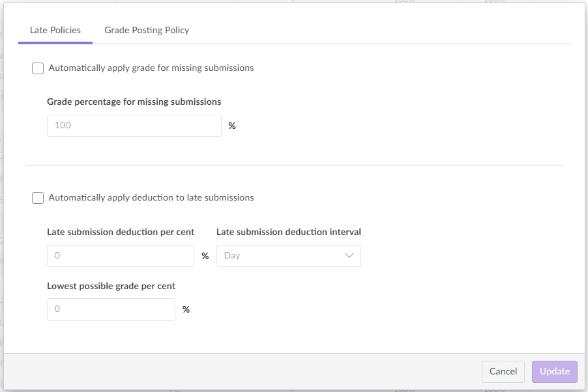This screenshot has width=588, height=392.
Task: Enable automatic grade for missing submissions checkbox
Action: tap(38, 68)
